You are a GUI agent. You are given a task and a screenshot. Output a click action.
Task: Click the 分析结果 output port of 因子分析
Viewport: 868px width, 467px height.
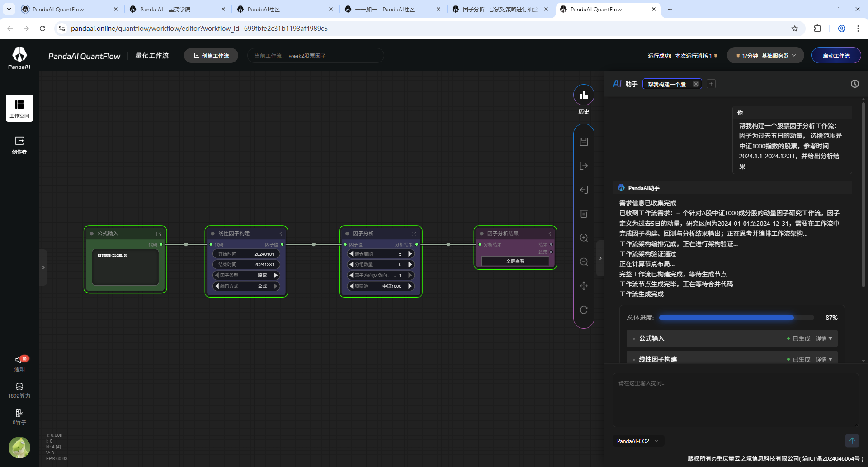click(x=417, y=244)
